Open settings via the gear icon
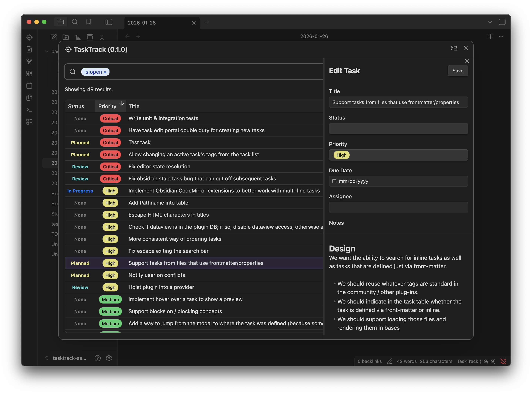The height and width of the screenshot is (394, 532). tap(109, 358)
